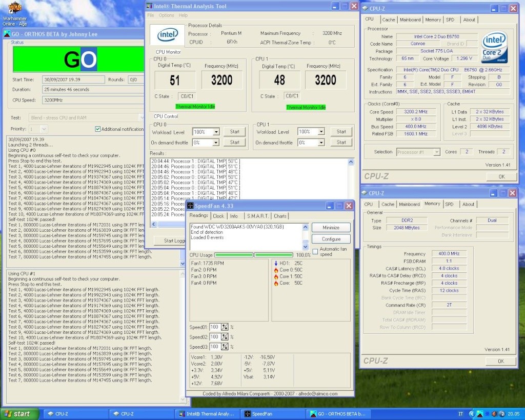Switch to Intel Thermal Analy... taskbar button

(x=208, y=414)
